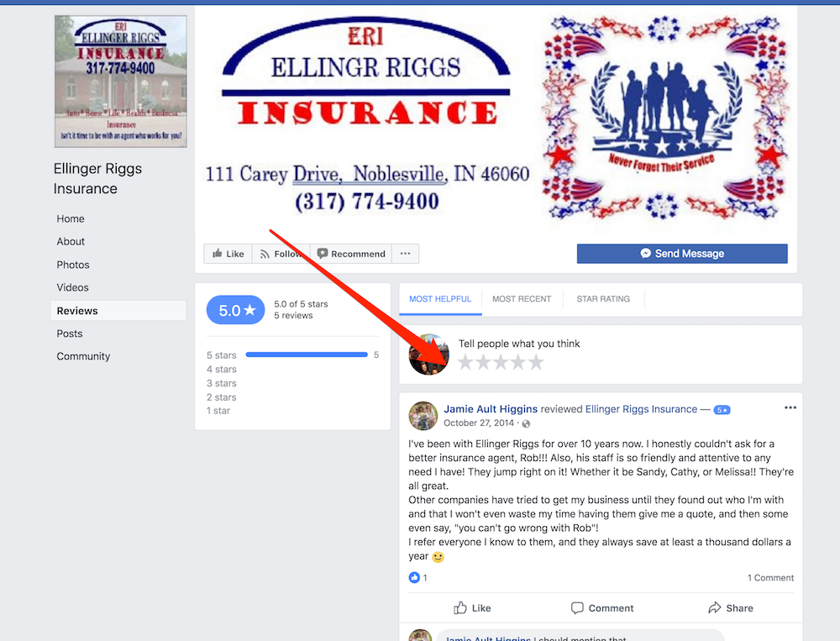Click the Send Message button
The image size is (840, 641).
pyautogui.click(x=682, y=254)
